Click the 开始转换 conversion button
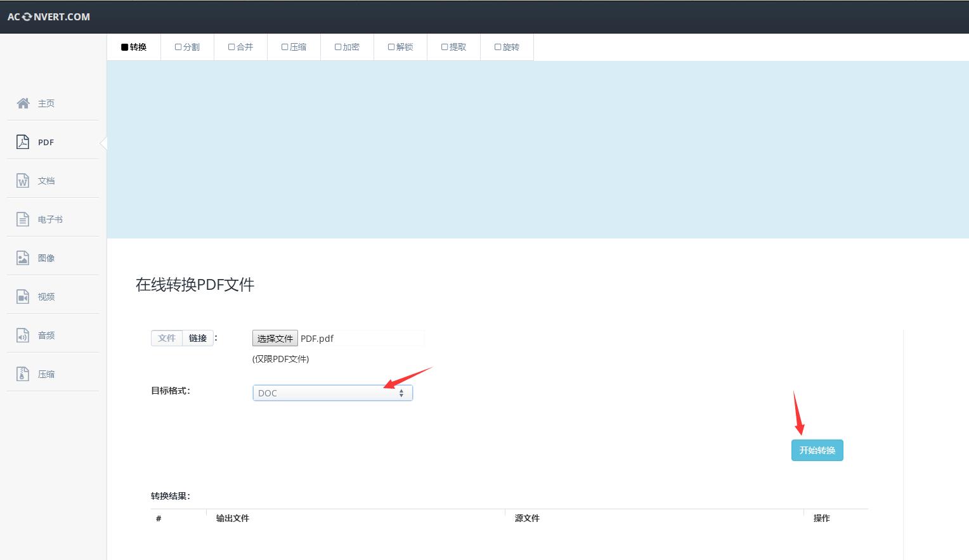 pyautogui.click(x=817, y=450)
